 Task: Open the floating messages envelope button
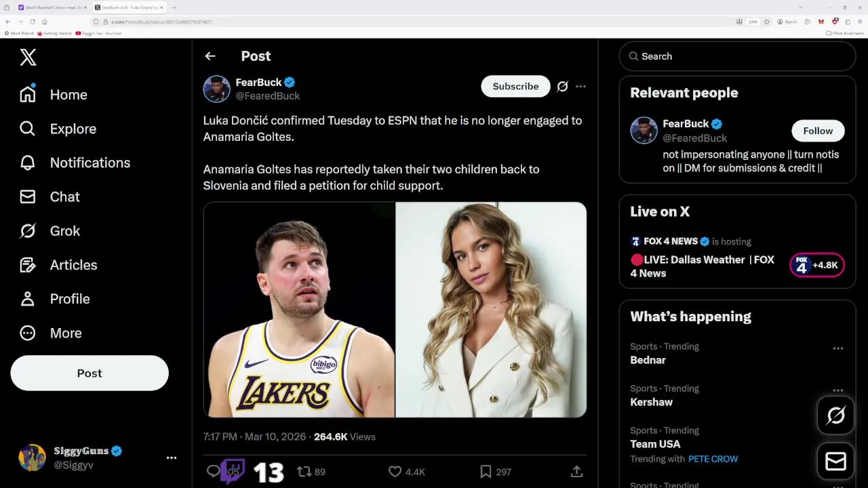[x=835, y=462]
